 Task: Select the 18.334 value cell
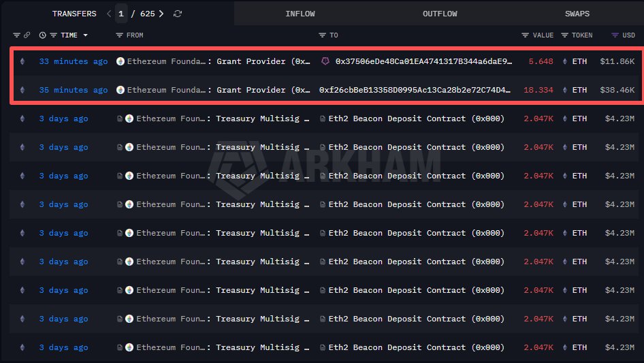point(538,90)
